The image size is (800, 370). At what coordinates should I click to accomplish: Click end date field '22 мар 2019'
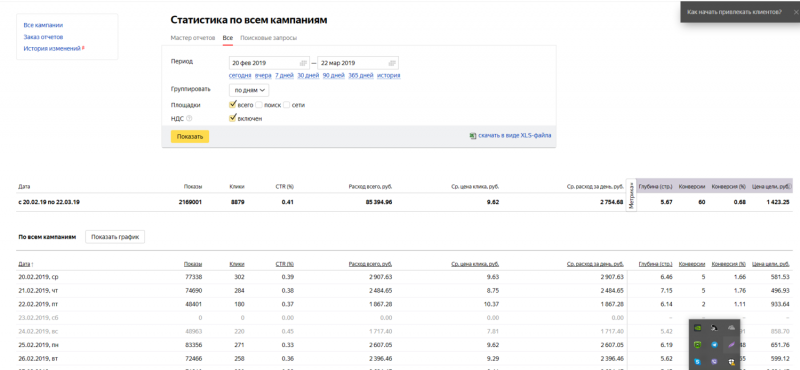click(358, 63)
